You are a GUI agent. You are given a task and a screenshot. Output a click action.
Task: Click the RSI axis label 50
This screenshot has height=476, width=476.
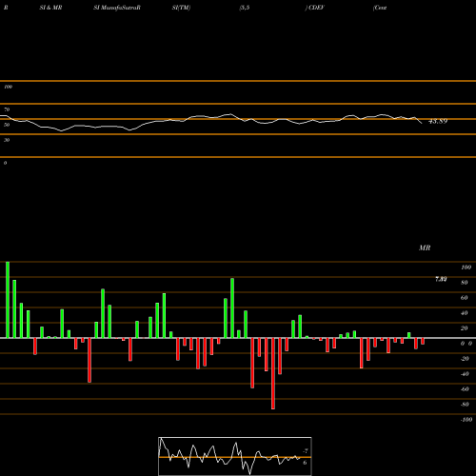[7, 125]
